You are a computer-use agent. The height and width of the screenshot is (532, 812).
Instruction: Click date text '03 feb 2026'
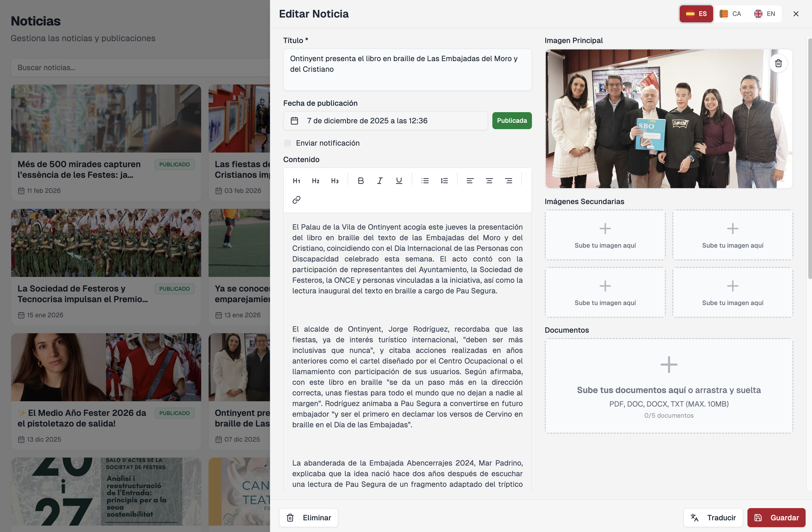(243, 191)
